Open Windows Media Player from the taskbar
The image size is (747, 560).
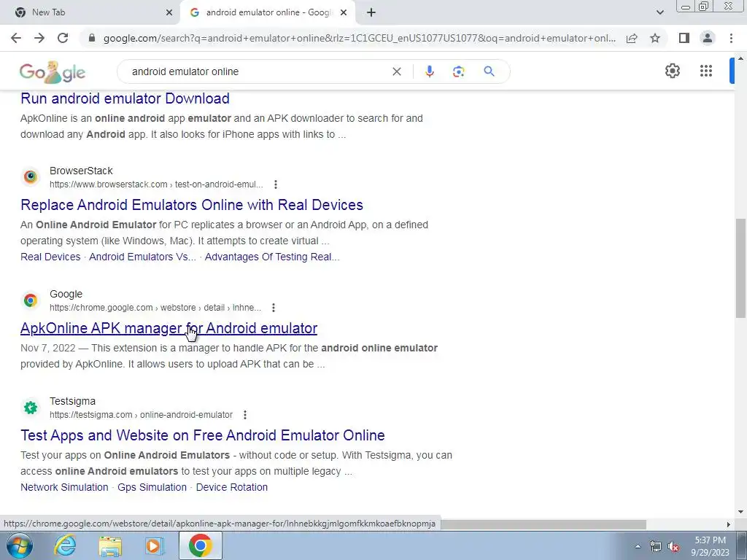(154, 545)
